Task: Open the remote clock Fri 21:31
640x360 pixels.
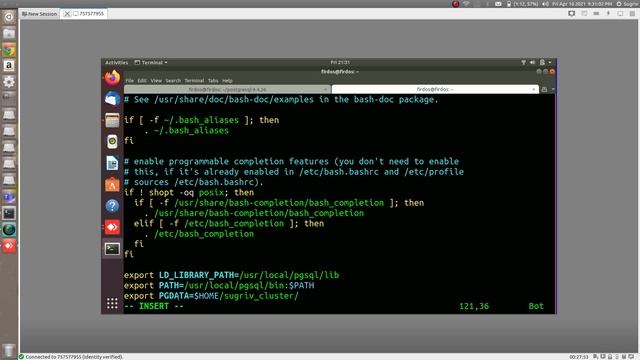Action: [x=340, y=62]
